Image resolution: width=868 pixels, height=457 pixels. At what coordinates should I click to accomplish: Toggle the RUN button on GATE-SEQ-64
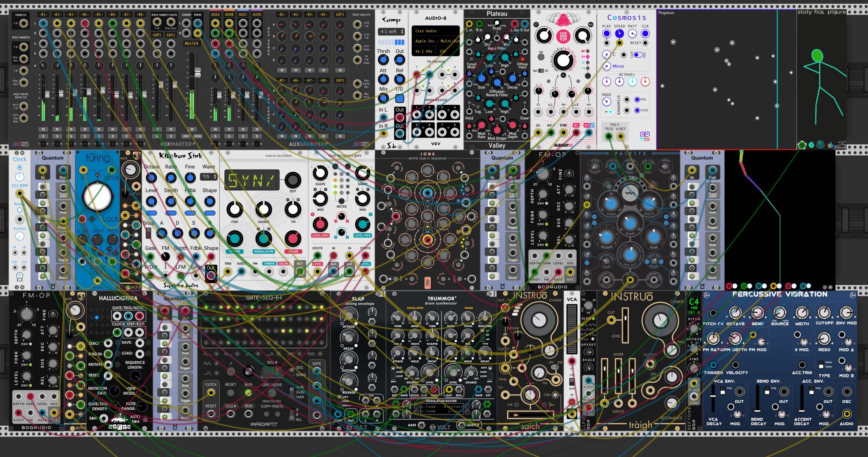pyautogui.click(x=248, y=393)
